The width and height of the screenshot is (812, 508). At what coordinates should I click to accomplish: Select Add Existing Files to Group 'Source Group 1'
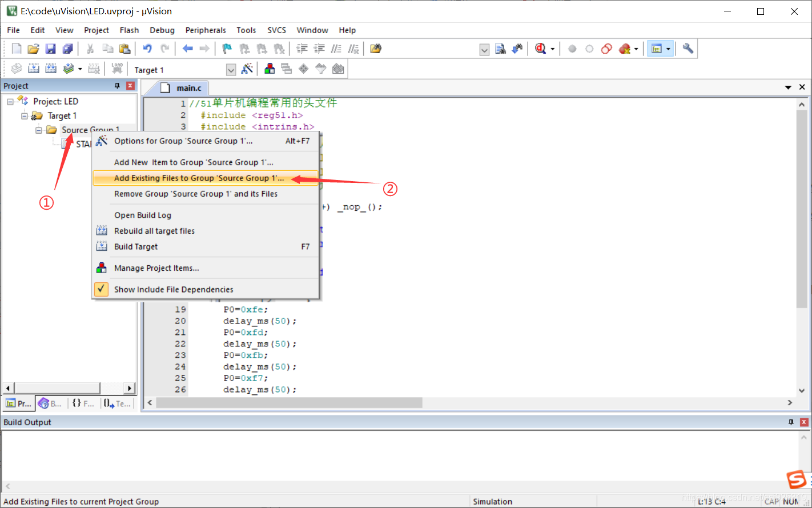(x=205, y=178)
